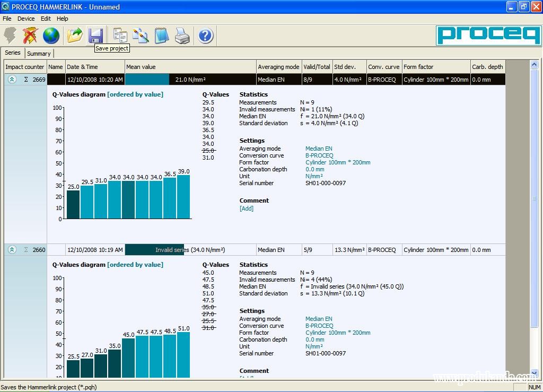This screenshot has height=392, width=543.
Task: Click the globe icon in the toolbar
Action: click(x=51, y=36)
